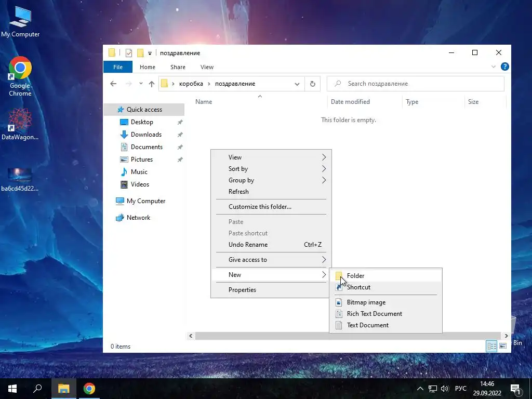This screenshot has width=532, height=399.
Task: Open the Customize Quick Access Toolbar dropdown
Action: point(150,54)
